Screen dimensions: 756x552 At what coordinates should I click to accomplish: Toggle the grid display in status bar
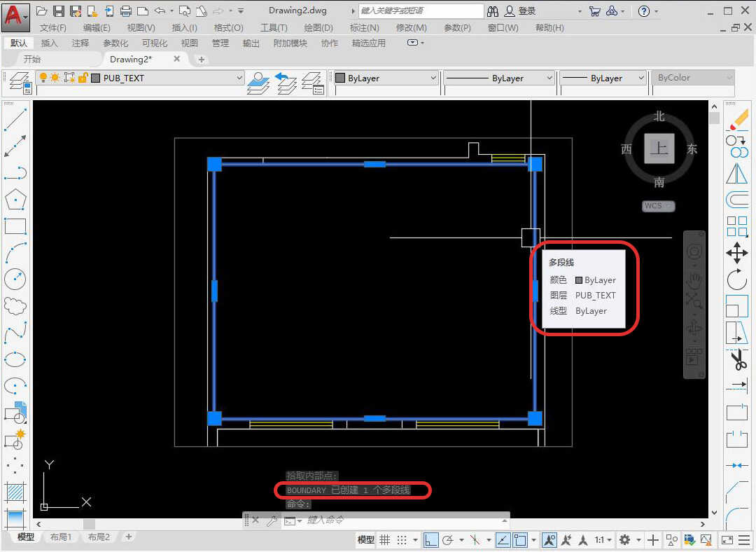[x=385, y=540]
